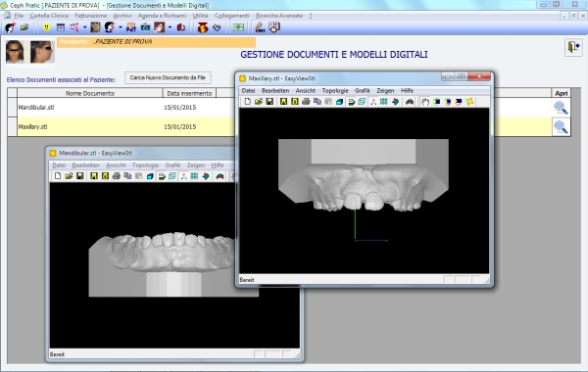Open the Agenda e Richiami menu
The height and width of the screenshot is (372, 588).
click(162, 16)
